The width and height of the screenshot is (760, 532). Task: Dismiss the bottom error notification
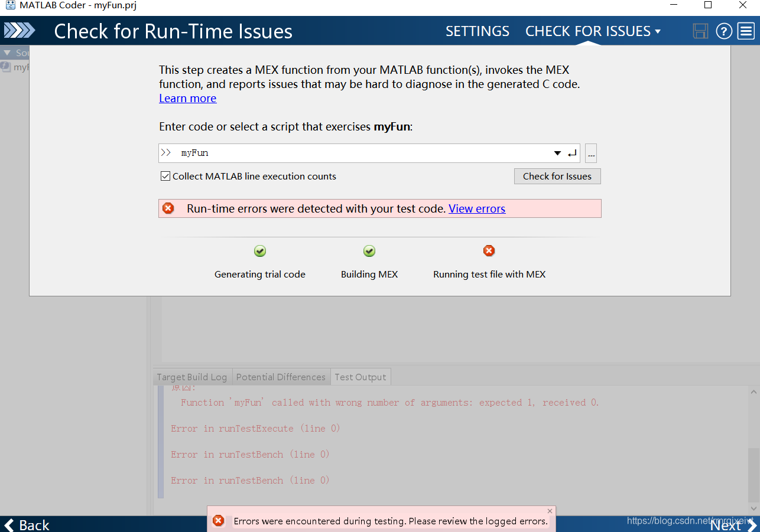point(550,511)
